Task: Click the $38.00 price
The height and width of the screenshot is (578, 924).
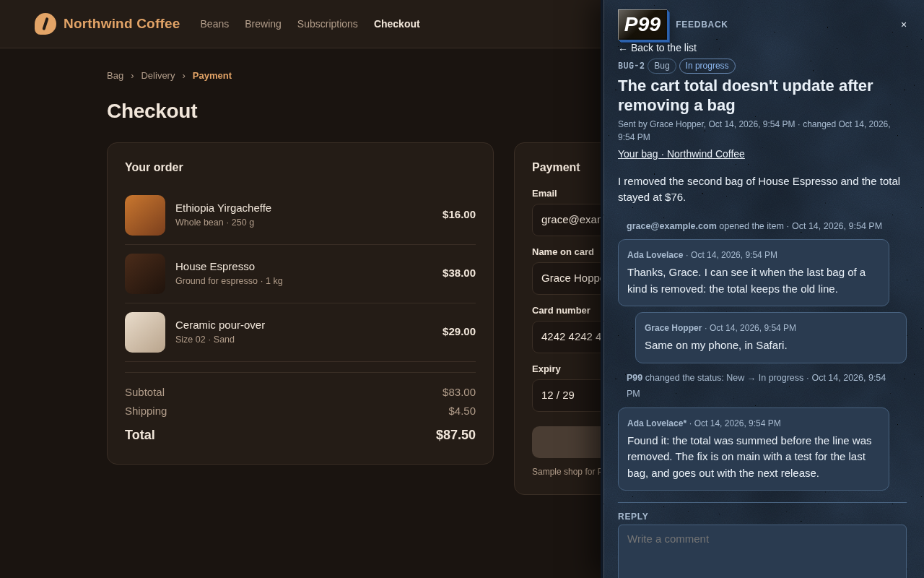Action: [x=459, y=273]
